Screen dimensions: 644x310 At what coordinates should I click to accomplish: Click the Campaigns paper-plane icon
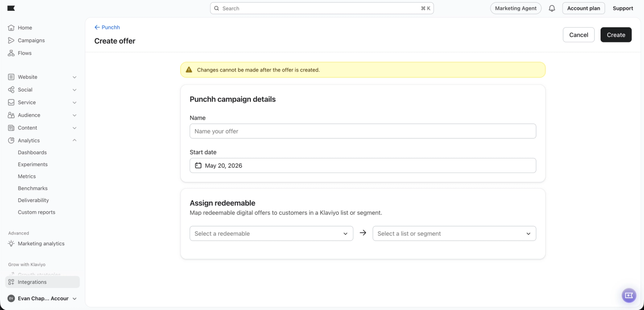[11, 40]
